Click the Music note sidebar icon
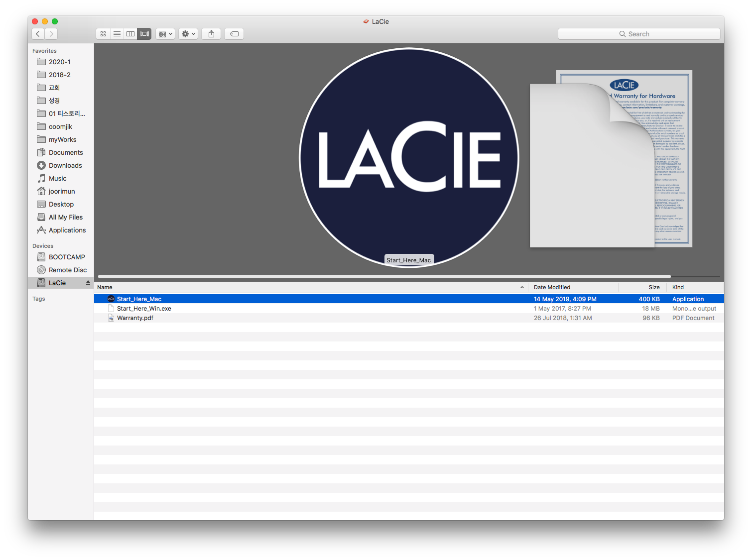The width and height of the screenshot is (752, 560). click(x=41, y=178)
